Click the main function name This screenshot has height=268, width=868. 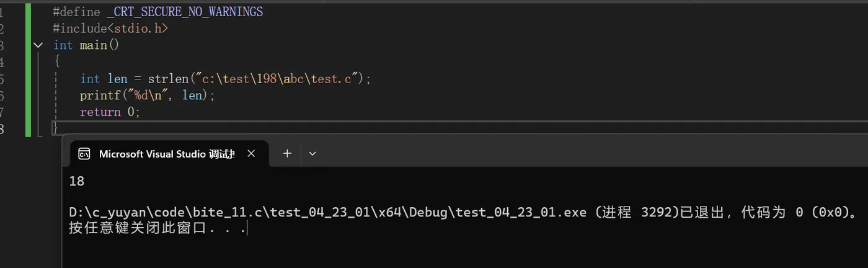click(93, 45)
